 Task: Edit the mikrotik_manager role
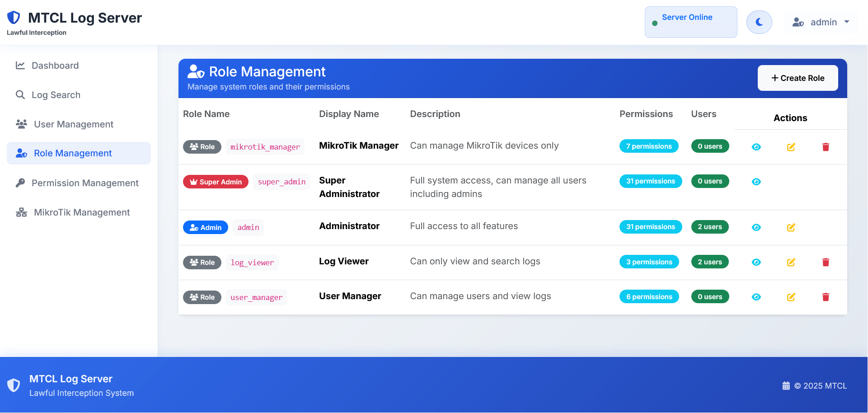click(791, 147)
